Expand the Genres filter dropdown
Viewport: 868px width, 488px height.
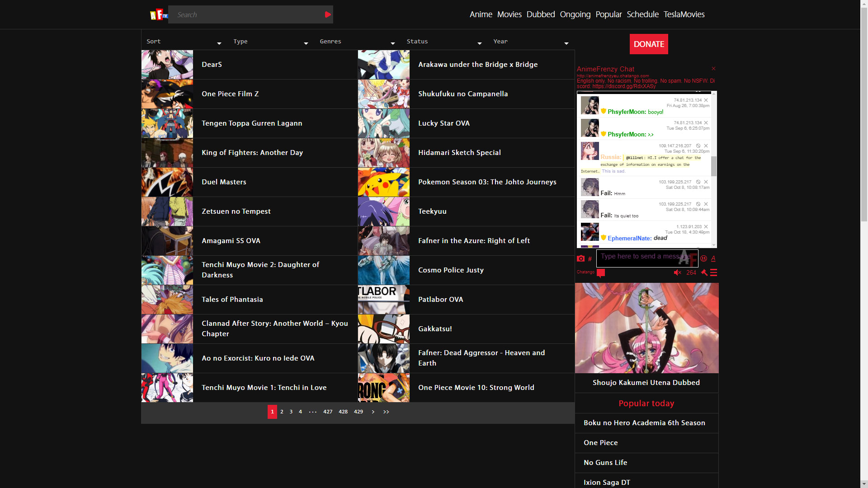click(x=358, y=41)
